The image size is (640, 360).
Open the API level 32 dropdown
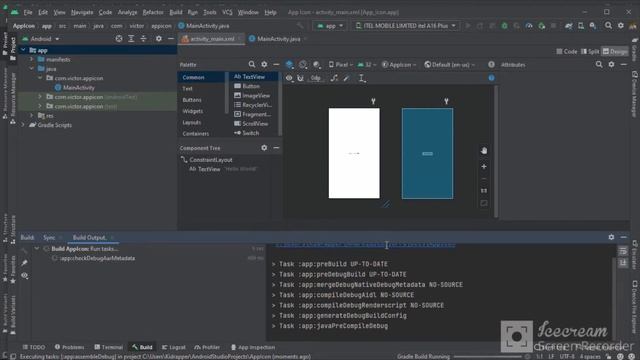(367, 64)
